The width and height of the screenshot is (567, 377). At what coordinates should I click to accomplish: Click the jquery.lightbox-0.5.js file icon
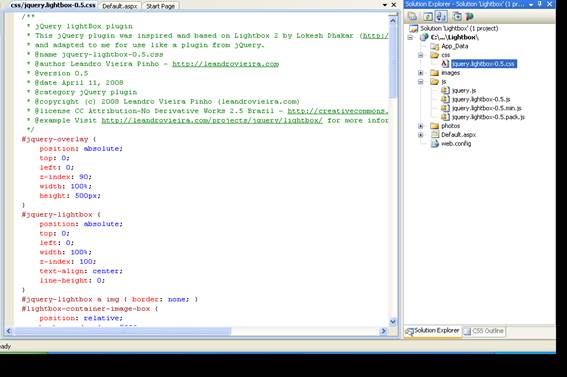click(x=445, y=99)
